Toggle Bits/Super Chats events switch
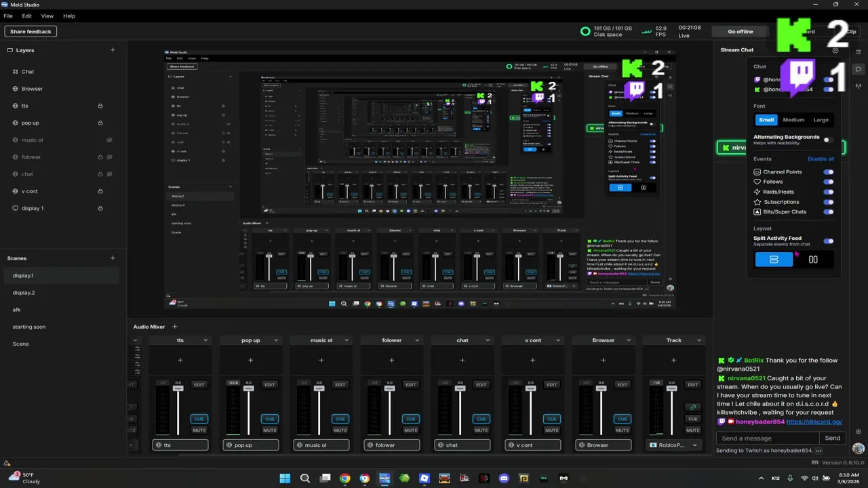This screenshot has height=488, width=868. pyautogui.click(x=829, y=212)
